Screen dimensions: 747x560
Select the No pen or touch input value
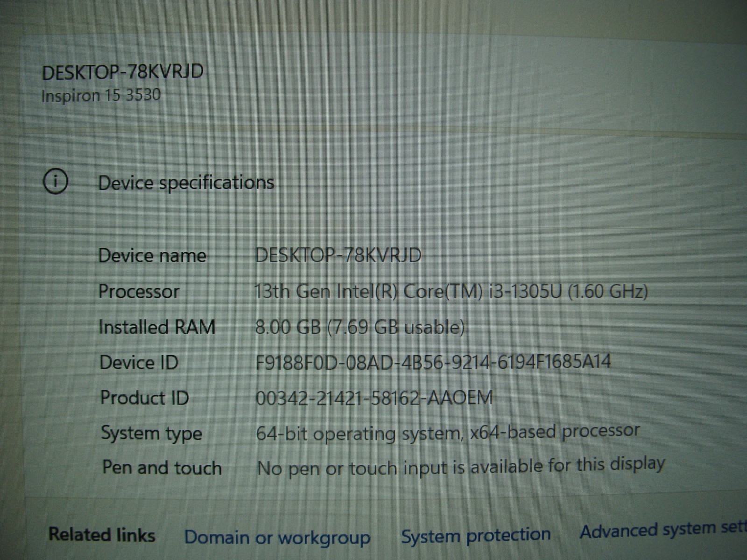[x=461, y=466]
